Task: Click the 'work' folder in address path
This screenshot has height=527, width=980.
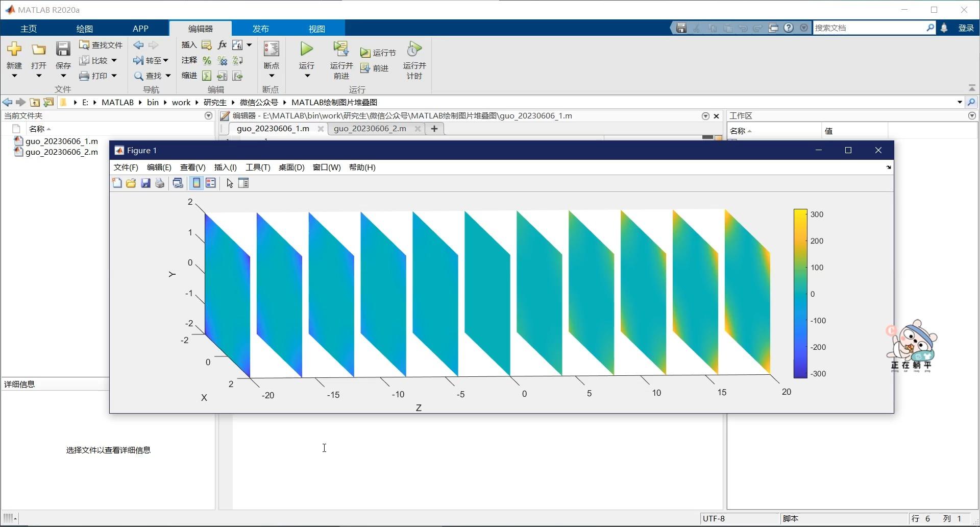Action: 181,103
